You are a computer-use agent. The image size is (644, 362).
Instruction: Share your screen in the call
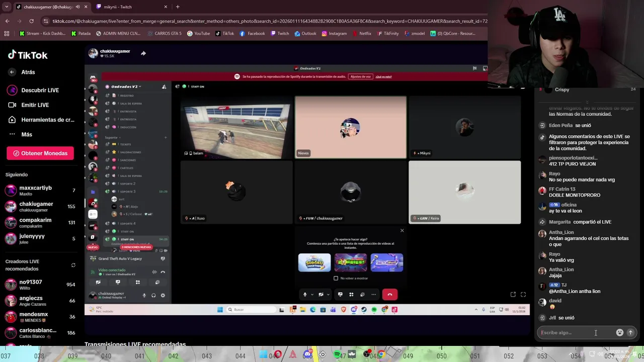[x=340, y=295]
